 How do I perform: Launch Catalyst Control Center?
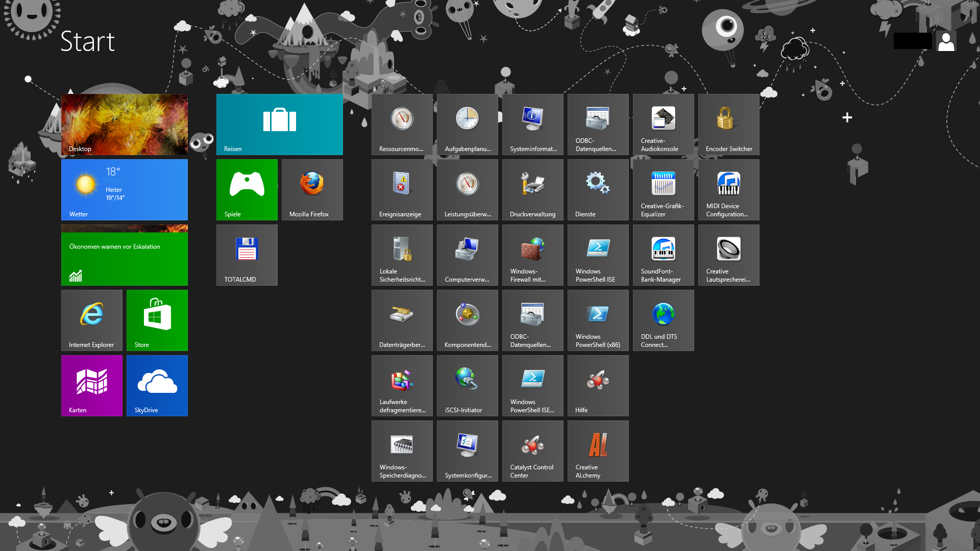pyautogui.click(x=532, y=450)
